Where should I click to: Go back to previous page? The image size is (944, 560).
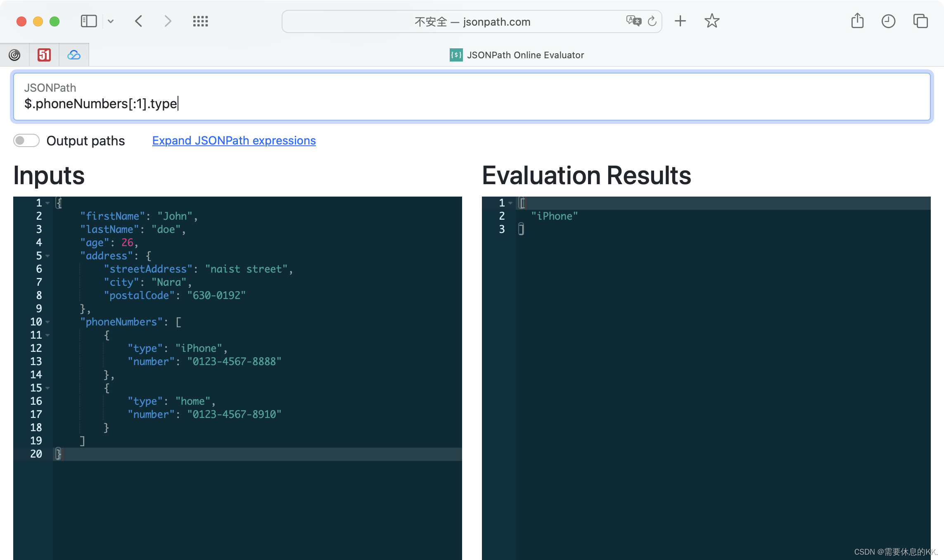point(139,21)
